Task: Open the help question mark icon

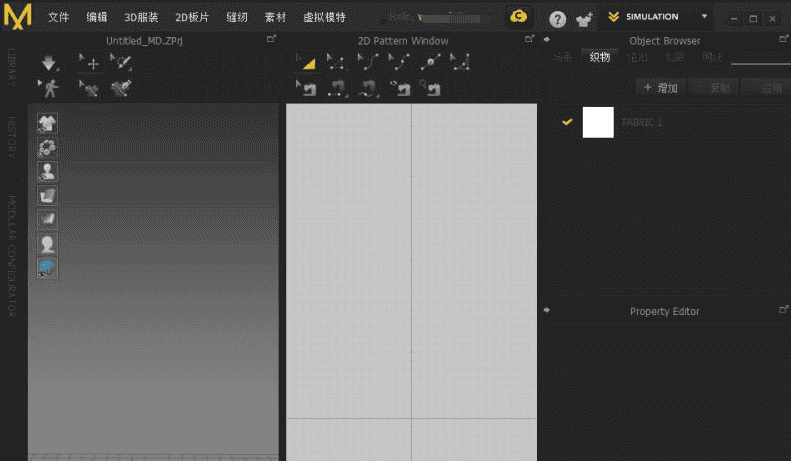Action: click(x=558, y=18)
